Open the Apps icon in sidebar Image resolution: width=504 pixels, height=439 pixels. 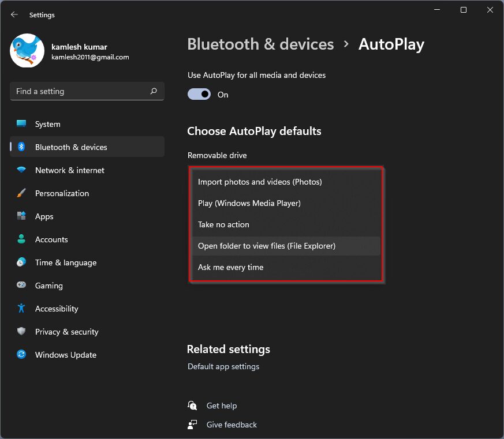[21, 216]
